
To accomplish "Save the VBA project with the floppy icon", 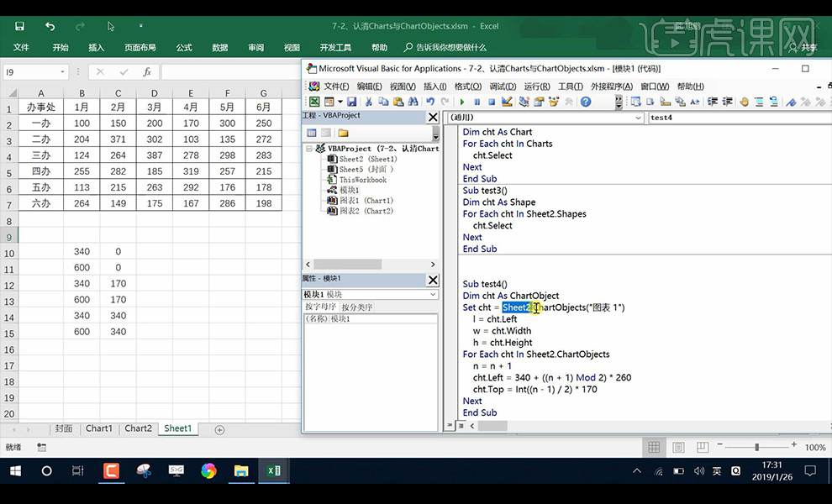I will [x=351, y=102].
